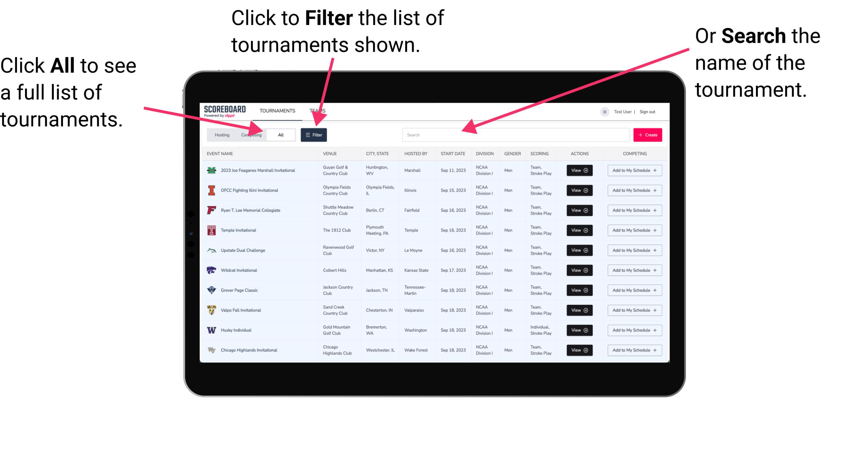Toggle the Competing filter tab
The image size is (868, 467).
(251, 134)
